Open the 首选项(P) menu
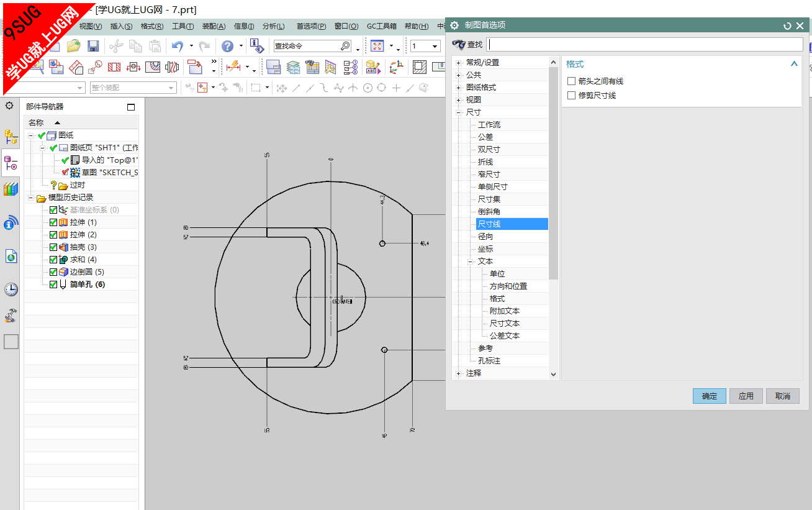This screenshot has height=510, width=812. tap(311, 26)
